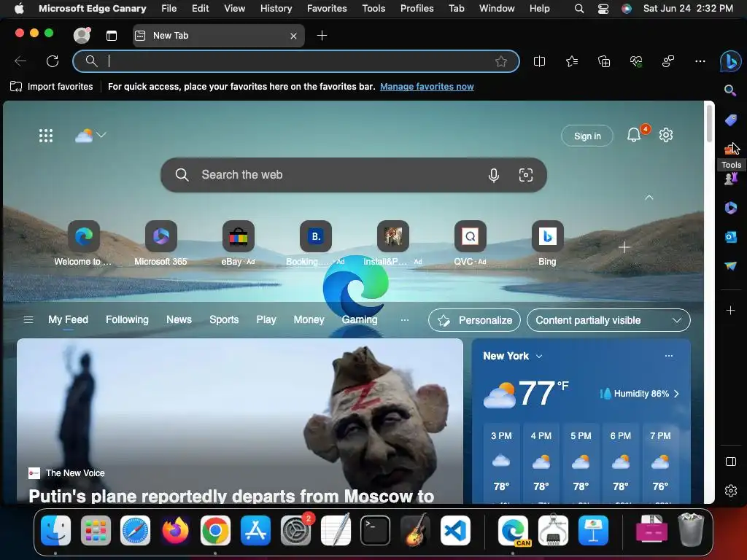Add a new quick link site

pos(624,247)
